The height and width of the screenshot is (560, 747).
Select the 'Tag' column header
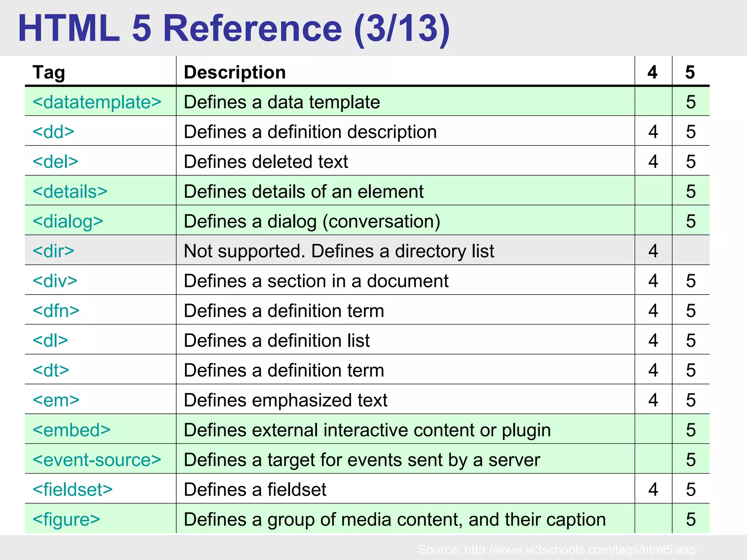click(49, 73)
